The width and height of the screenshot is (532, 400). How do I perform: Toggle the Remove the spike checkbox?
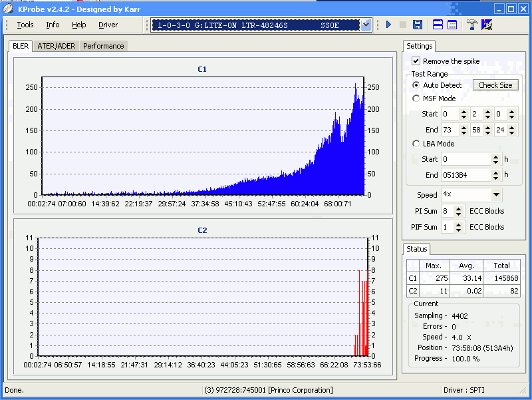[416, 61]
